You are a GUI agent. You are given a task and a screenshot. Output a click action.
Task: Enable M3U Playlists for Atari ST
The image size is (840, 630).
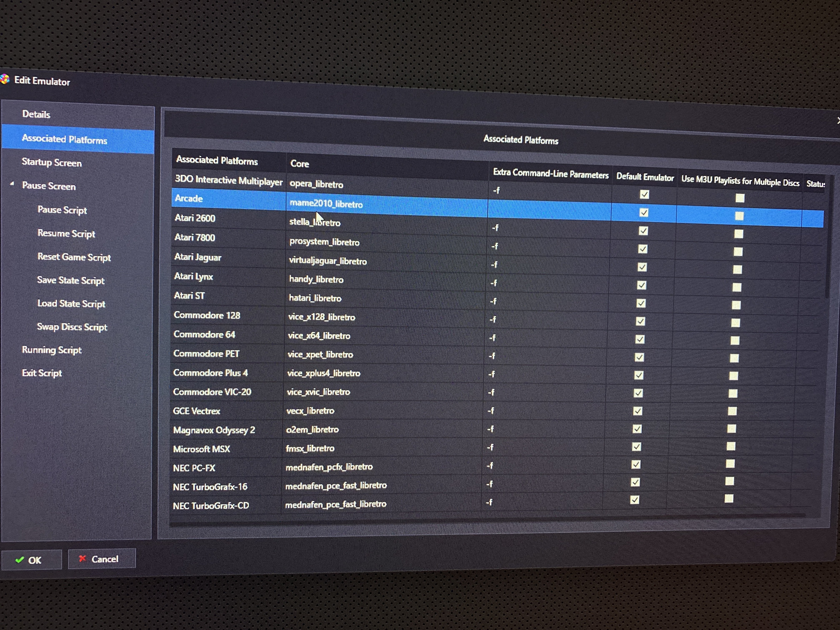(x=736, y=305)
